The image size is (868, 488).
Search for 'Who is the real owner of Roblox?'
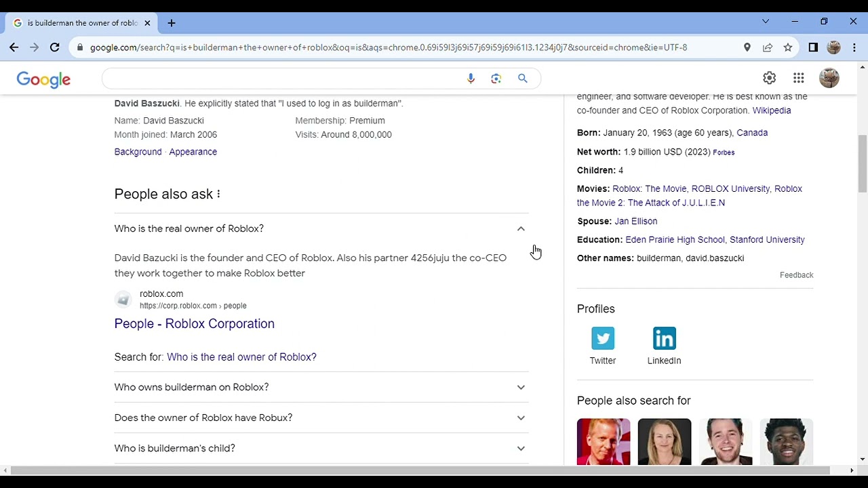coord(241,357)
